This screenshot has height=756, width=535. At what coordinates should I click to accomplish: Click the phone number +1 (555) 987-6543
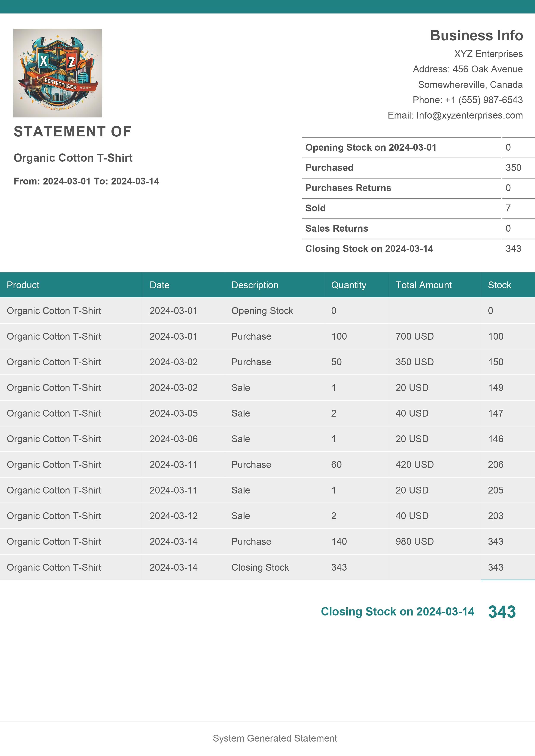(x=484, y=100)
